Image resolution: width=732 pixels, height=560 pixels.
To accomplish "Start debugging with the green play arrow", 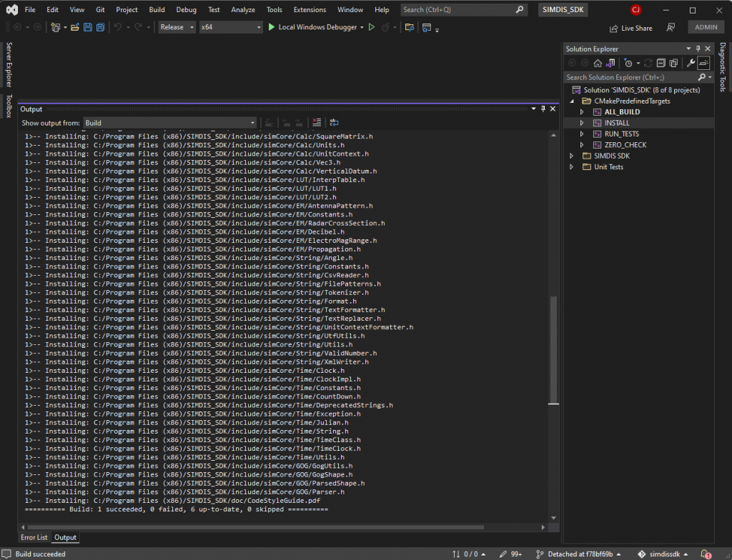I will tap(272, 27).
